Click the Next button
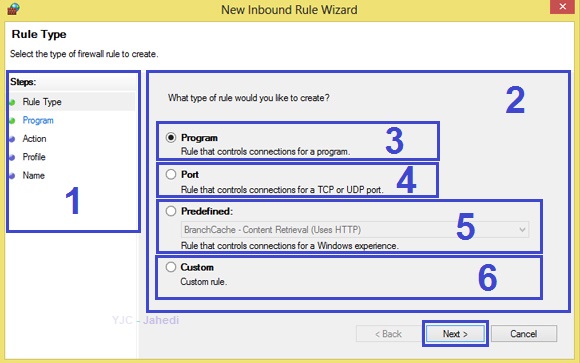 point(455,334)
